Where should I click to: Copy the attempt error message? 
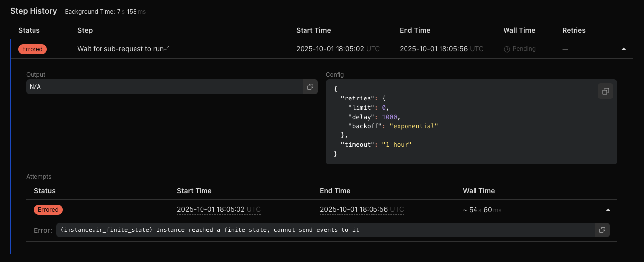pyautogui.click(x=602, y=230)
